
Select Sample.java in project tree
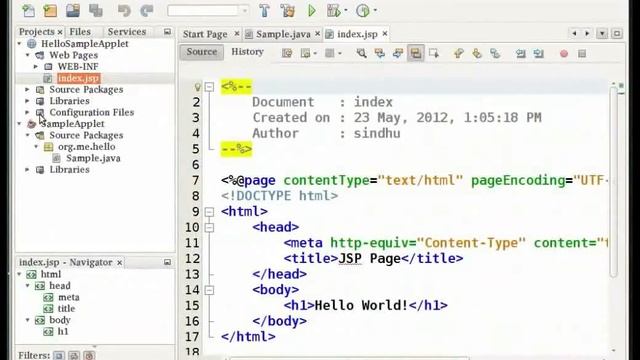93,158
